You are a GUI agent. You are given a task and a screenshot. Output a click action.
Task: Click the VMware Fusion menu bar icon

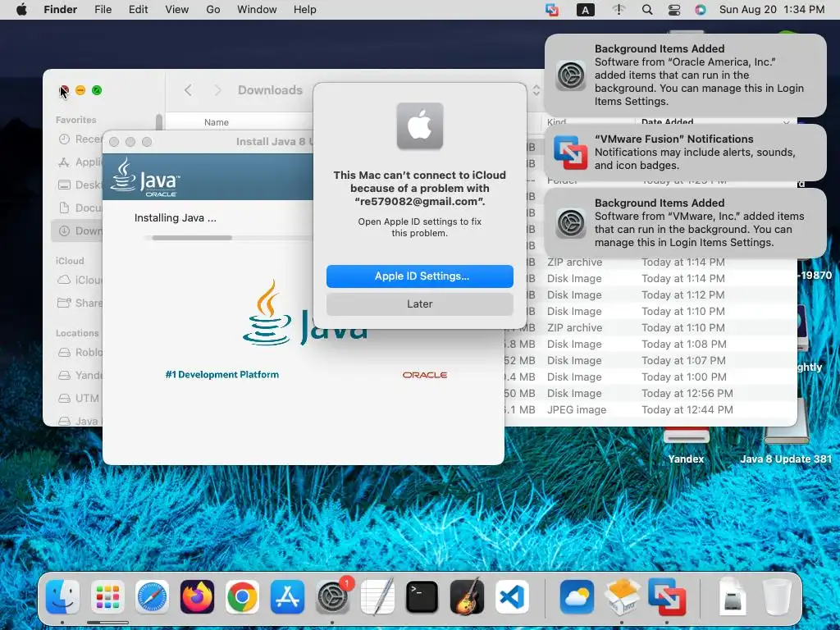552,10
